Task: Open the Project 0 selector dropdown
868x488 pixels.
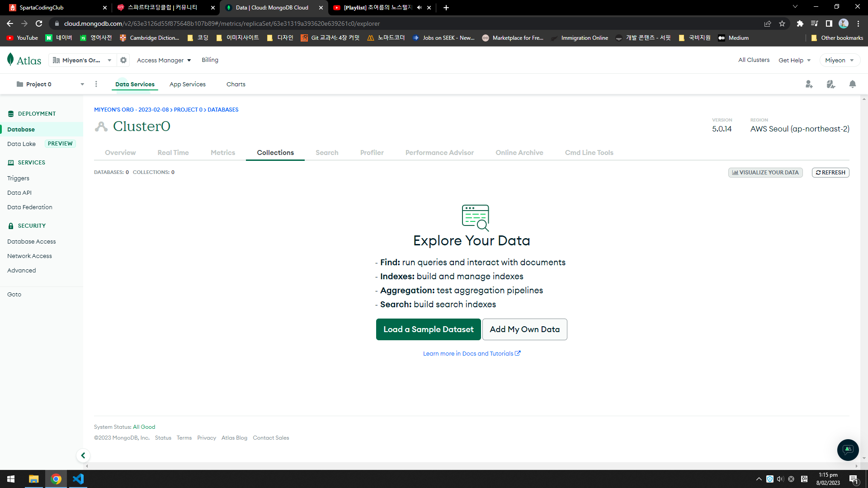Action: tap(50, 84)
